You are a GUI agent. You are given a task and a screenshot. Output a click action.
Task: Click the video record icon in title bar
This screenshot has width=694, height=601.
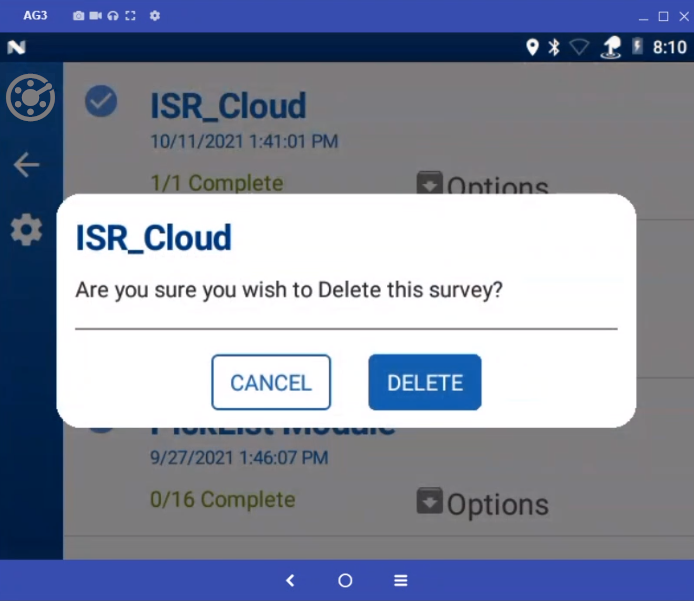(96, 16)
